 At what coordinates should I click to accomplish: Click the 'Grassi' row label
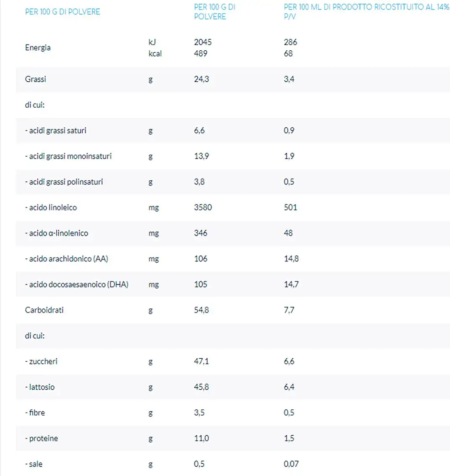point(36,79)
